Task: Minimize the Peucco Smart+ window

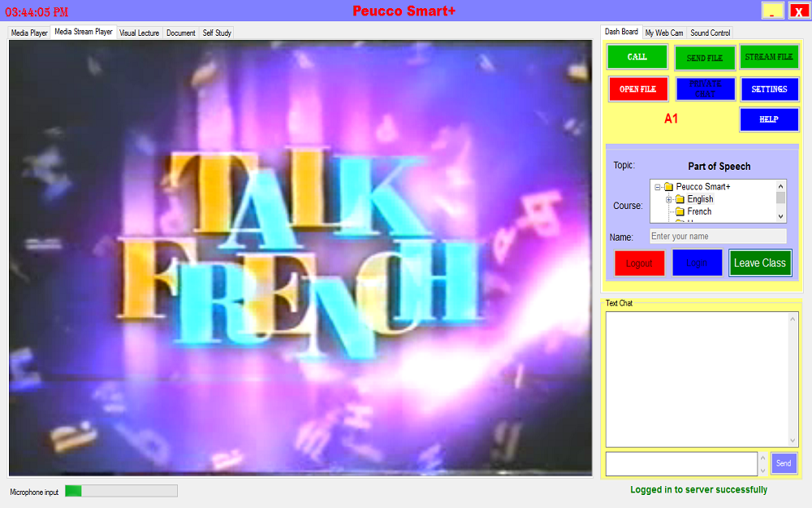Action: (x=772, y=11)
